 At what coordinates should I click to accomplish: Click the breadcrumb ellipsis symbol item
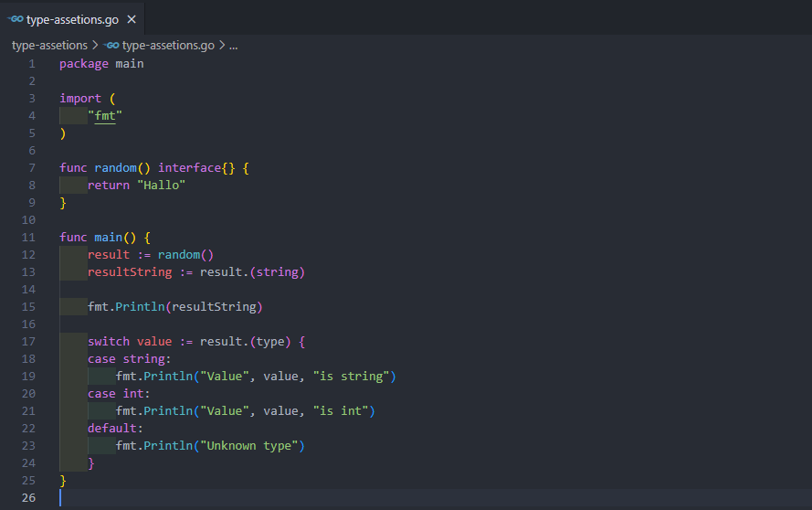[234, 46]
